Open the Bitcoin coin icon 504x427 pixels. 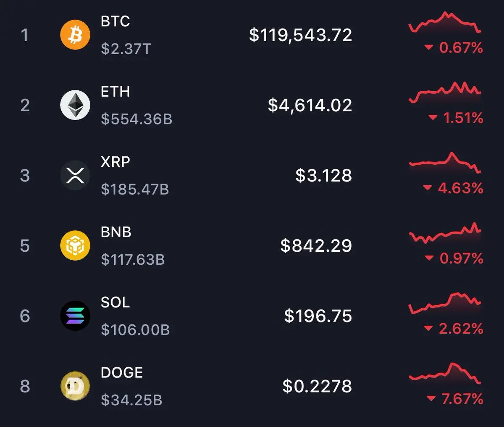75,35
